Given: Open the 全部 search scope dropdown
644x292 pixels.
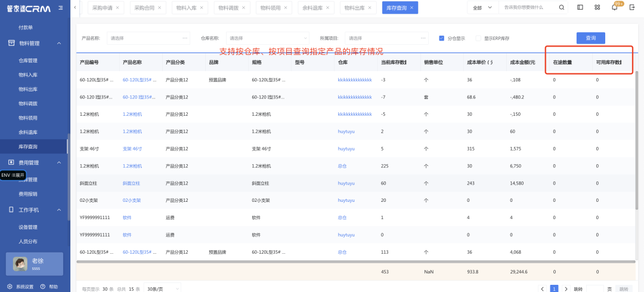Looking at the screenshot, I should point(482,7).
